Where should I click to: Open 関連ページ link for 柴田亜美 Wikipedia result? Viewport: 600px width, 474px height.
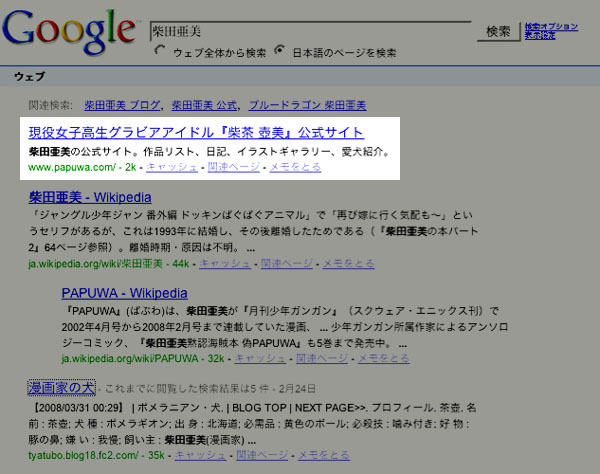click(287, 264)
